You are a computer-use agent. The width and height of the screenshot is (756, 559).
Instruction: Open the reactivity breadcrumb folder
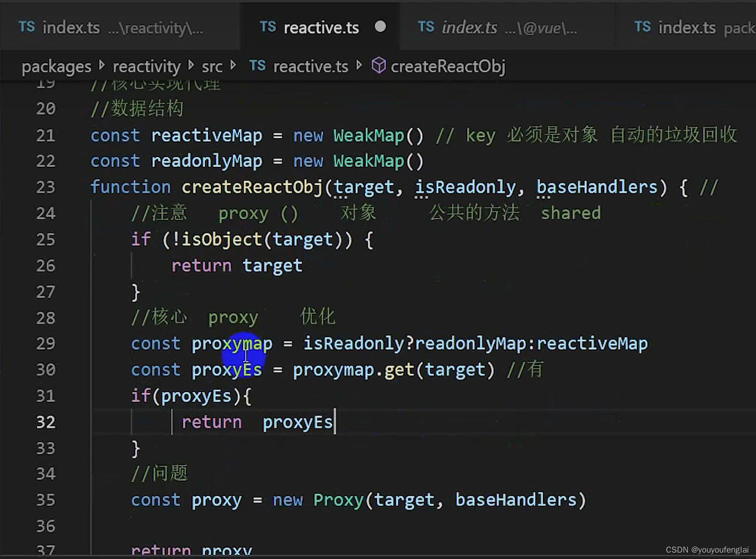146,67
